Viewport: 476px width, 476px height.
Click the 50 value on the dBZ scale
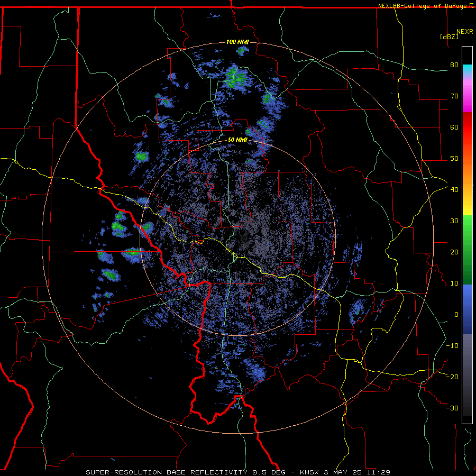click(454, 159)
